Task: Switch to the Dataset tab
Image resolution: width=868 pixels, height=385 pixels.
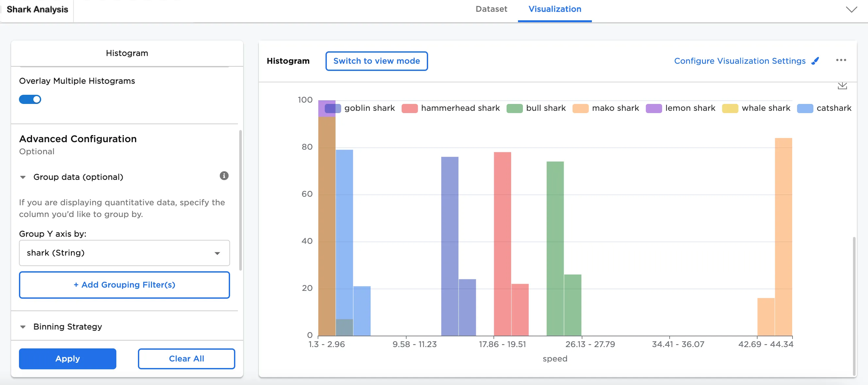Action: point(491,9)
